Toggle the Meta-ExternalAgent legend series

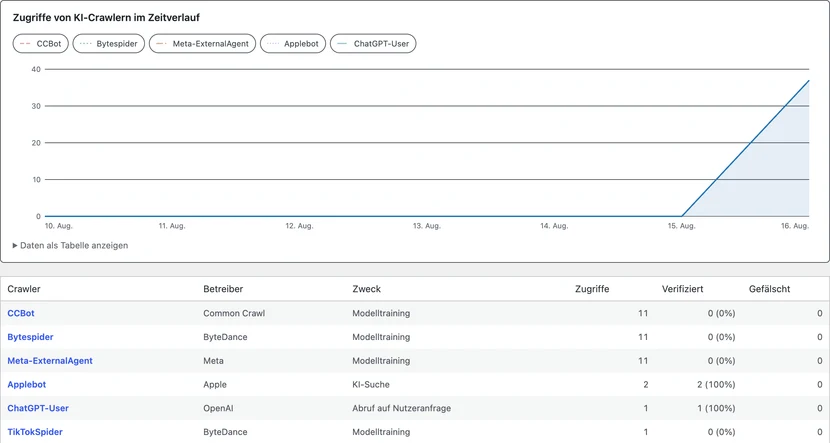(202, 44)
